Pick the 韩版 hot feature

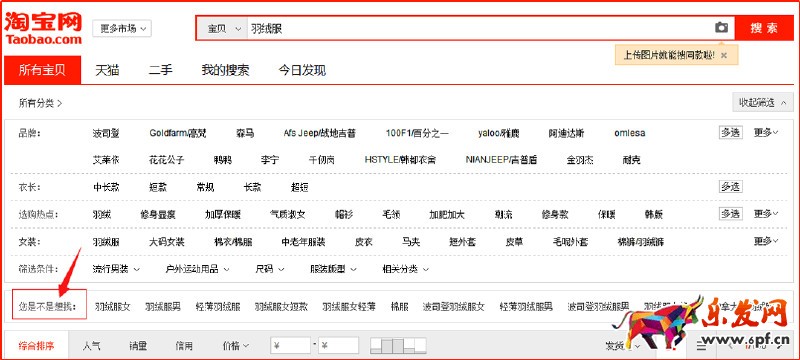click(x=654, y=215)
